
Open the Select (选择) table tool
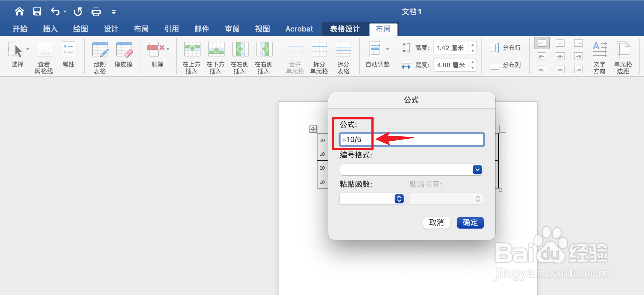tap(17, 54)
